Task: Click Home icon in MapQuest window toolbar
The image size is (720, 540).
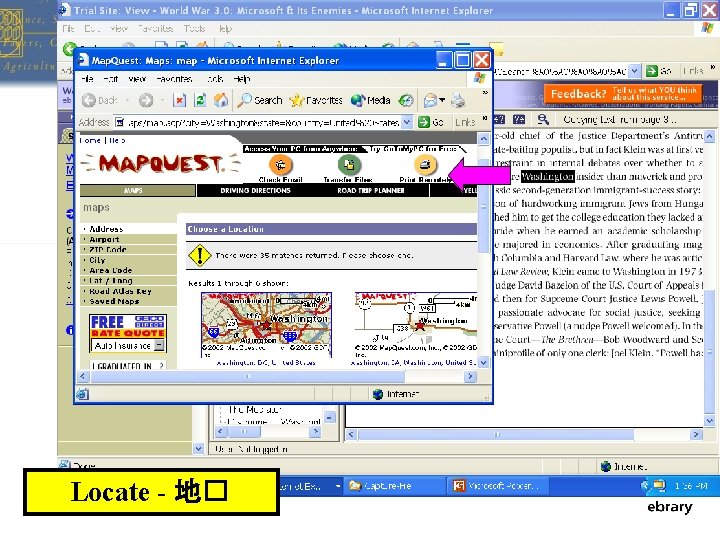Action: pos(221,100)
